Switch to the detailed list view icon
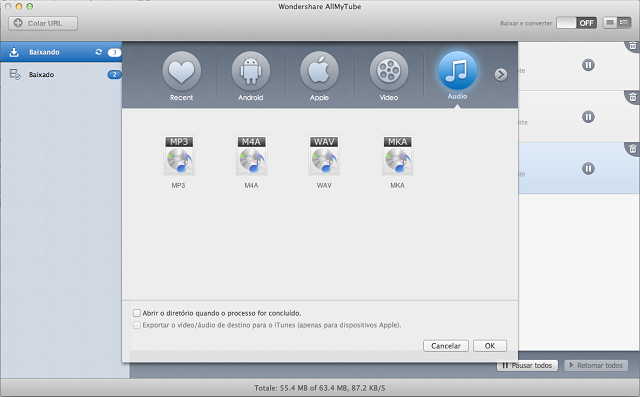The height and width of the screenshot is (397, 640). coord(624,22)
